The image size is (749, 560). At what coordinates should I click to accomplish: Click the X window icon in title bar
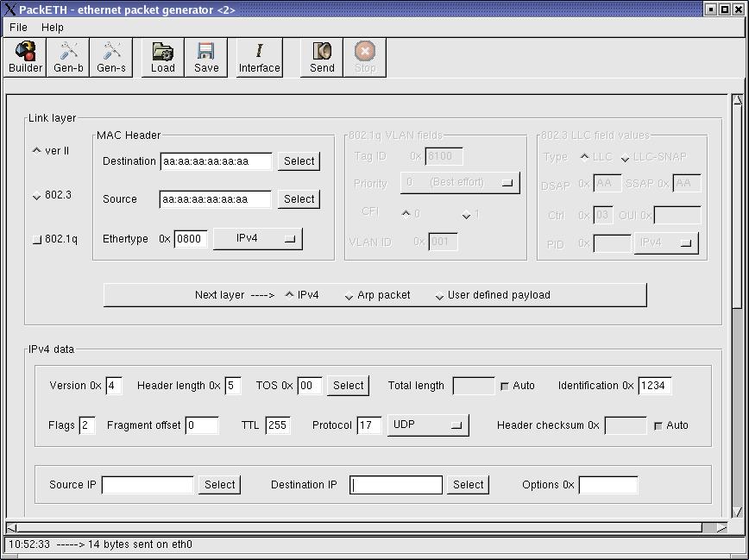pos(10,9)
